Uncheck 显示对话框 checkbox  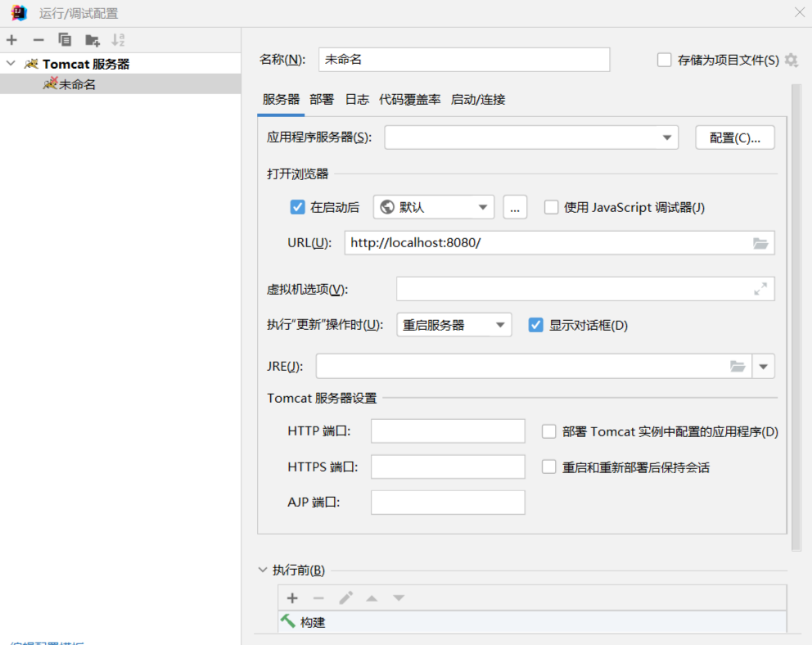[x=535, y=325]
